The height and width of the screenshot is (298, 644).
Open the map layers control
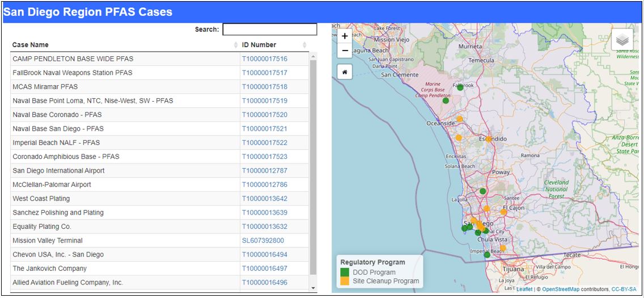tap(622, 40)
